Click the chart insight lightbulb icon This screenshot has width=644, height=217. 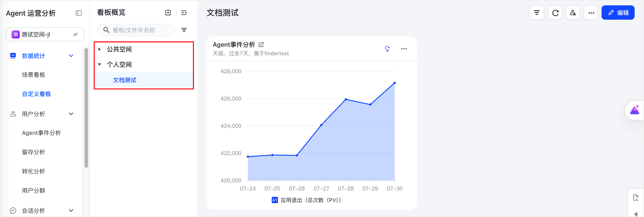(x=387, y=49)
